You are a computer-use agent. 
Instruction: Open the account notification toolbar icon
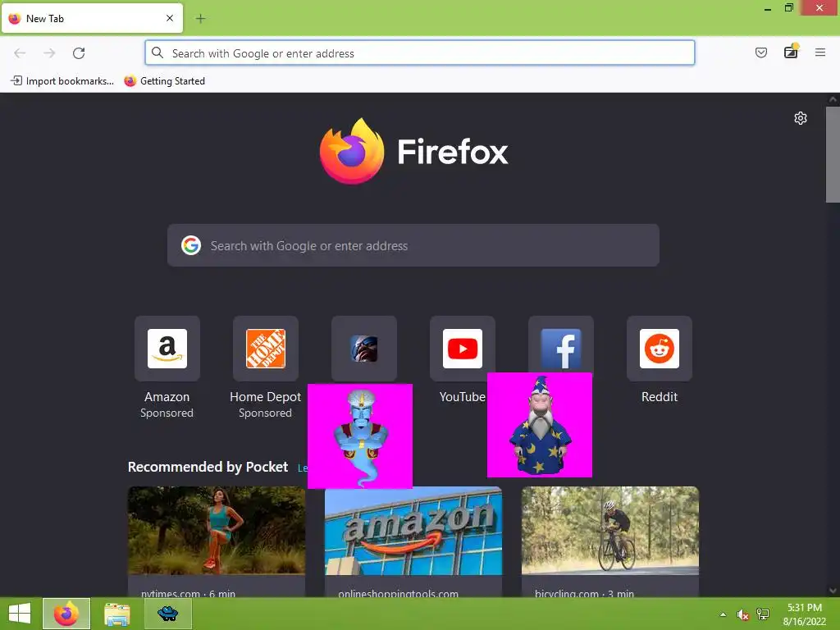(x=791, y=52)
